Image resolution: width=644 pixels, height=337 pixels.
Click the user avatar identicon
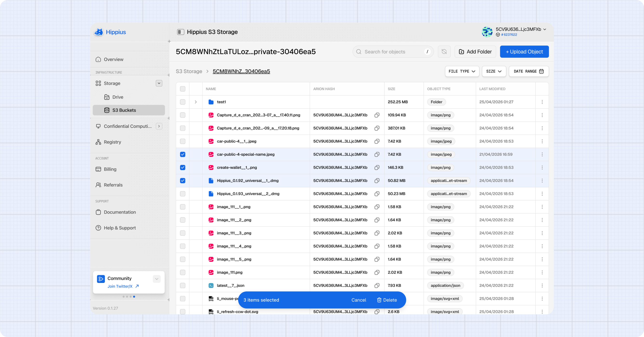click(x=487, y=32)
